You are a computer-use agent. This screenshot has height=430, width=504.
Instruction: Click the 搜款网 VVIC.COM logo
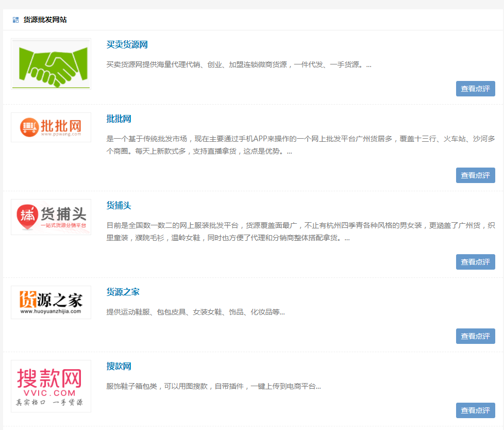coord(51,386)
